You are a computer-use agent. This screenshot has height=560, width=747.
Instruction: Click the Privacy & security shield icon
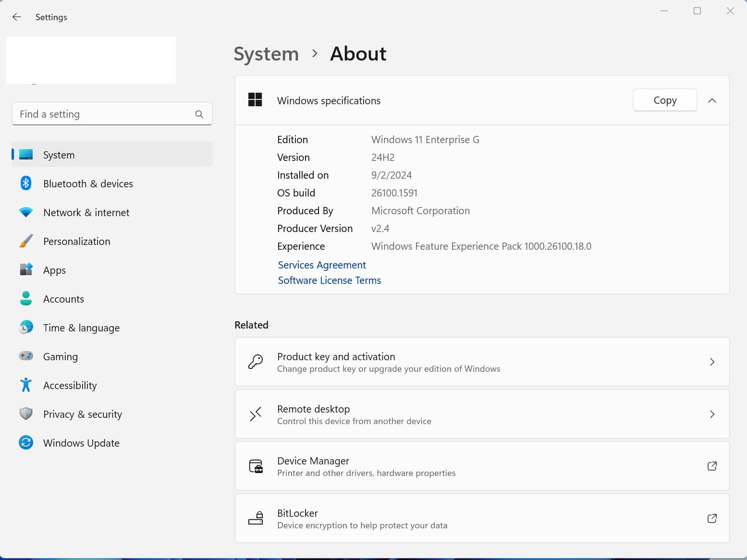pyautogui.click(x=26, y=414)
